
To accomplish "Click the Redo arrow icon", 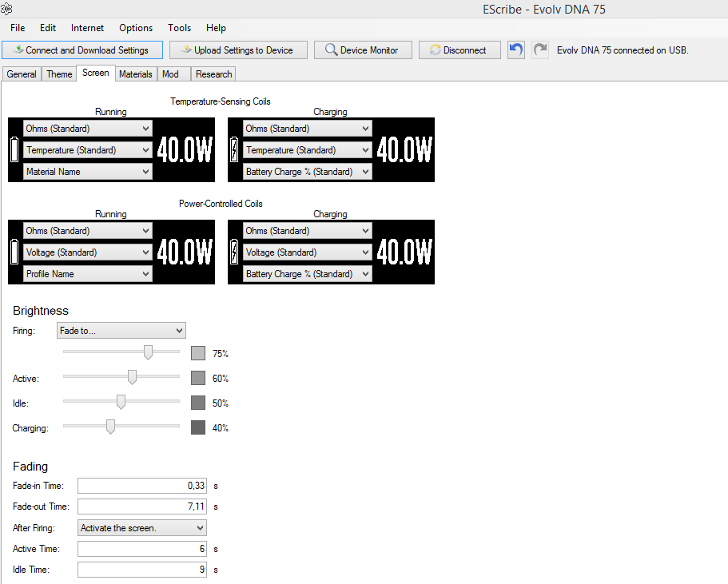I will click(x=540, y=50).
